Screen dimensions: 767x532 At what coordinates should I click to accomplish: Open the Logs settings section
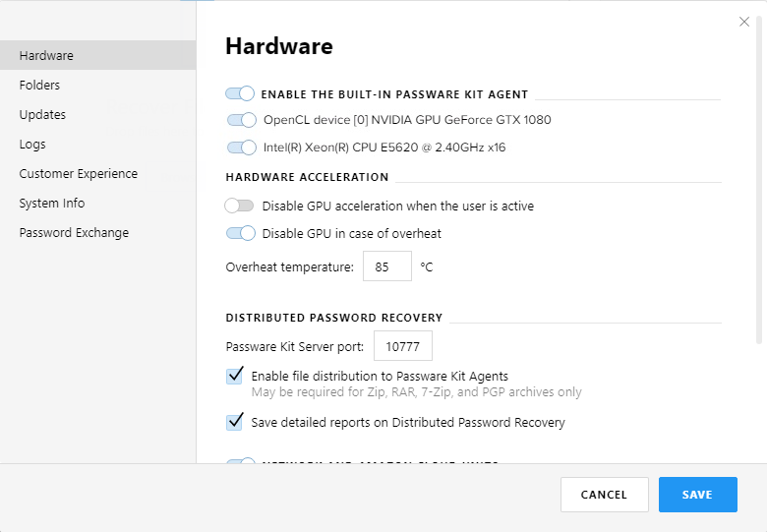97,145
